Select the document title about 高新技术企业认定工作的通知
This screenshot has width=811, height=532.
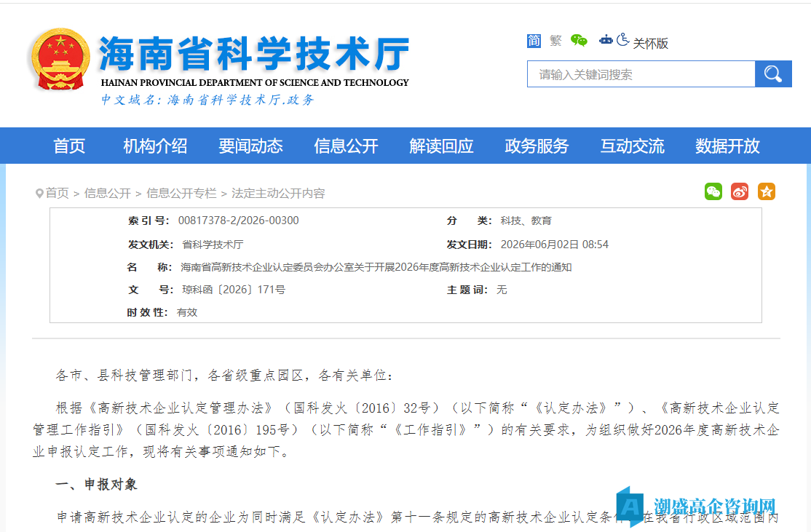[x=376, y=267]
